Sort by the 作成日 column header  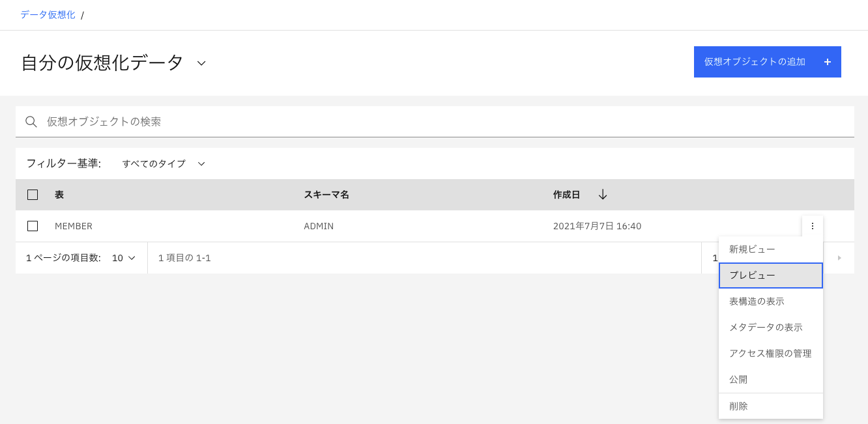pos(566,195)
